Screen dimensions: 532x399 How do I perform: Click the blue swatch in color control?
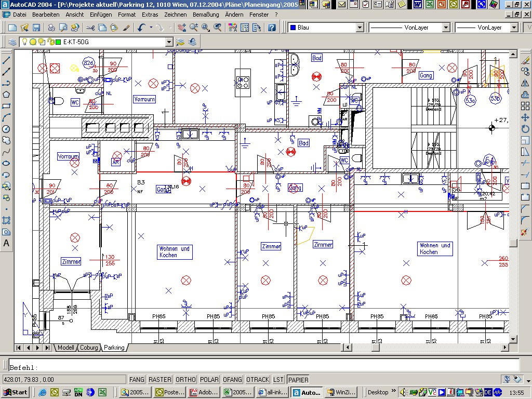[x=292, y=28]
